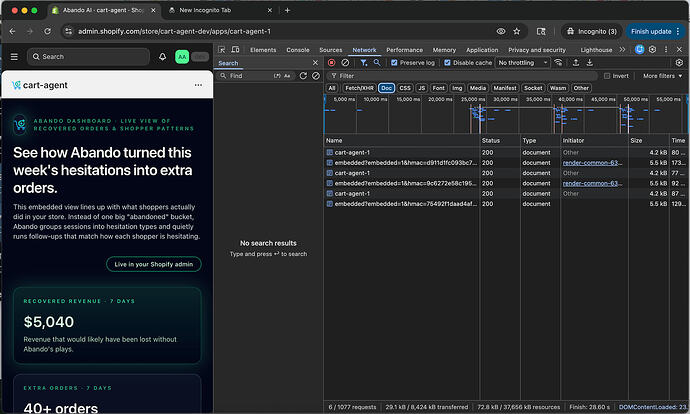690x414 pixels.
Task: Open Network panel settings gear
Action: point(679,62)
